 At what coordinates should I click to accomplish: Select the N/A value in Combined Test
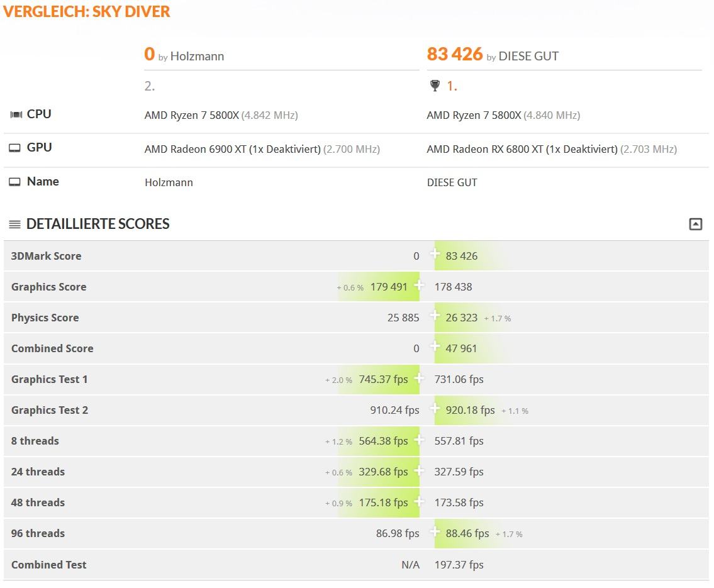(410, 565)
